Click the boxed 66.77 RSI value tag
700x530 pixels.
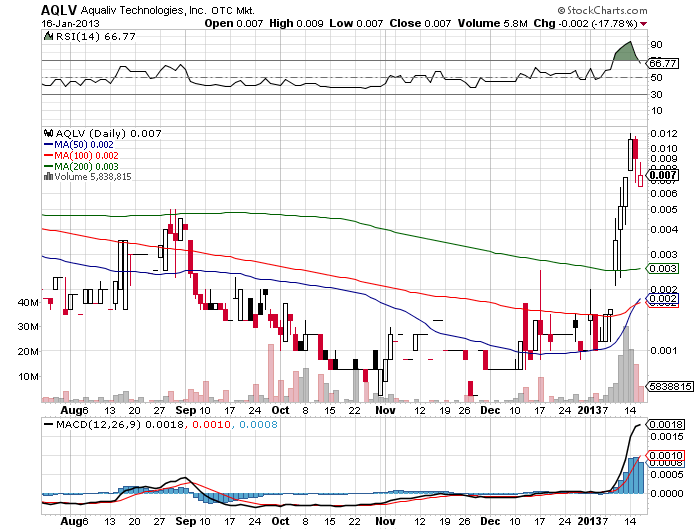click(662, 63)
